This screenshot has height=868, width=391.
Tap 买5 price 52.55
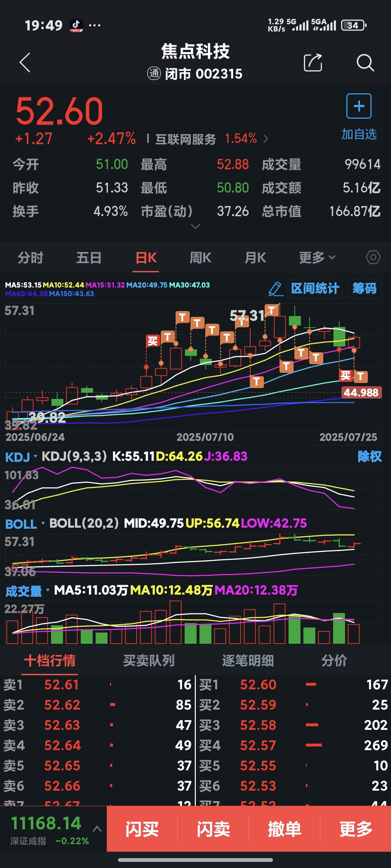coord(258,766)
